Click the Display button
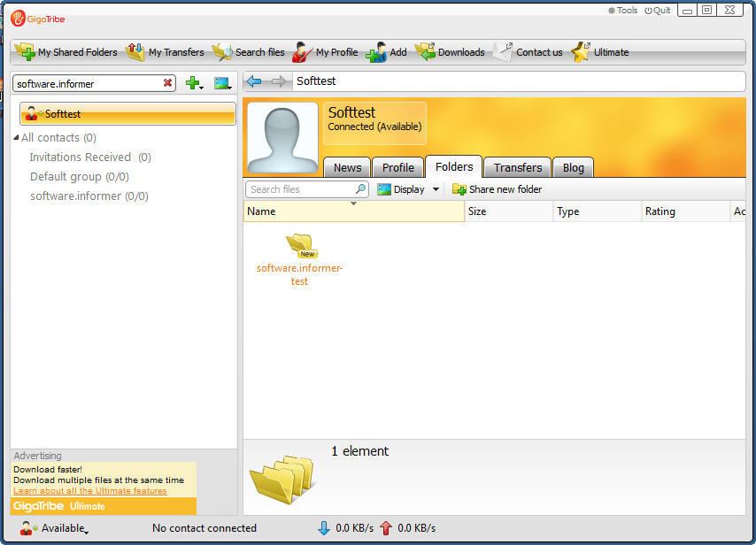 pyautogui.click(x=401, y=189)
